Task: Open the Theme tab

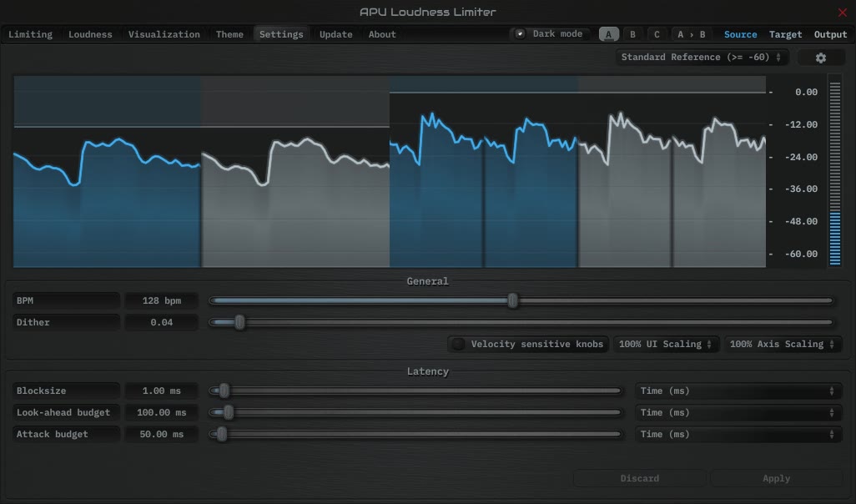Action: 229,34
